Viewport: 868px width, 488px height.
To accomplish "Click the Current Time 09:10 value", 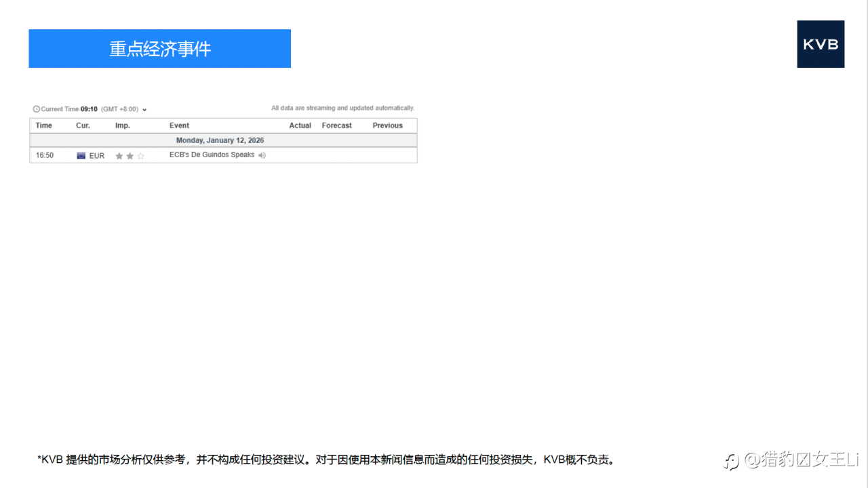I will coord(89,109).
